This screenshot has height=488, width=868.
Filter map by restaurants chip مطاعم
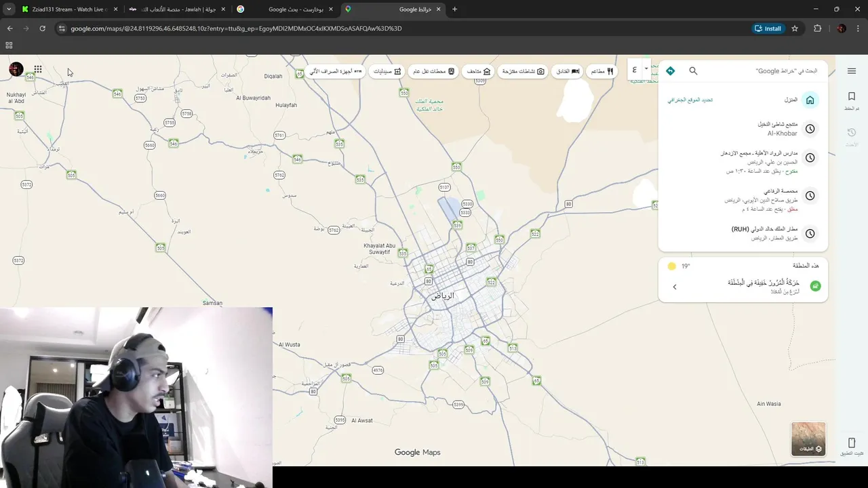tap(601, 71)
